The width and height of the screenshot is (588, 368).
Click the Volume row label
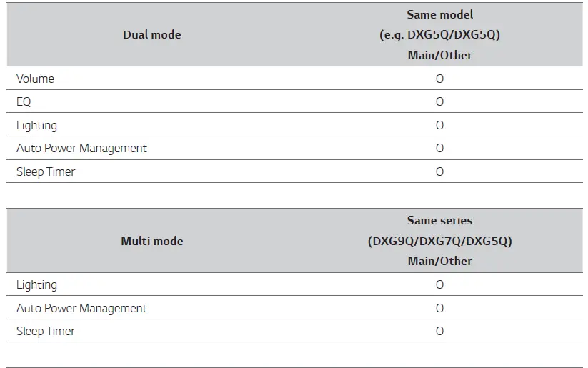36,79
